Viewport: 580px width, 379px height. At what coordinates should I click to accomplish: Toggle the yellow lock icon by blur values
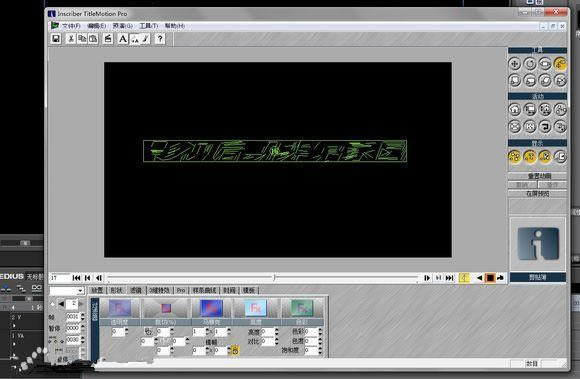pos(235,350)
